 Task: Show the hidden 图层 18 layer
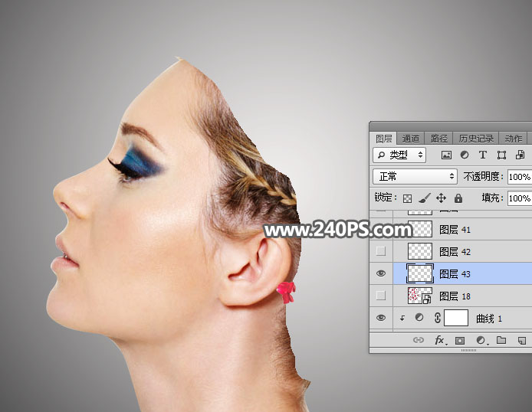pos(381,296)
